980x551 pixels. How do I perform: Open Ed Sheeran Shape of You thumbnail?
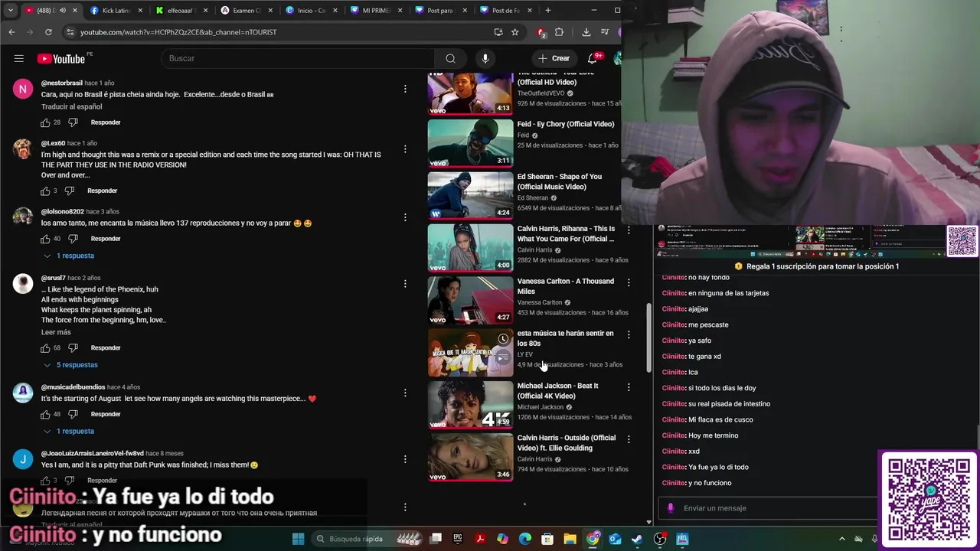[470, 195]
